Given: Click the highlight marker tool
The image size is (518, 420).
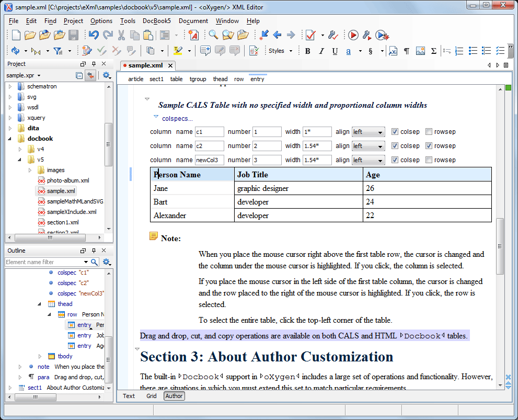Looking at the screenshot, I should pyautogui.click(x=178, y=51).
